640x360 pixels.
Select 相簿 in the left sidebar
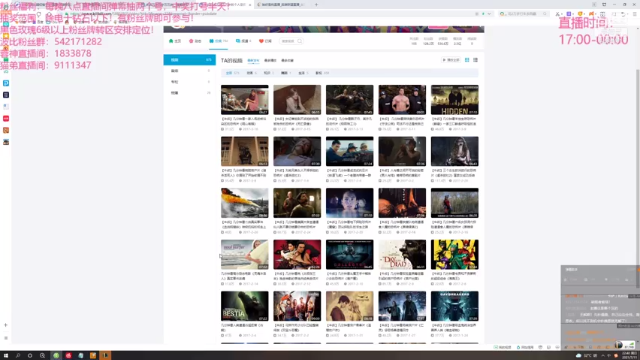pos(189,93)
